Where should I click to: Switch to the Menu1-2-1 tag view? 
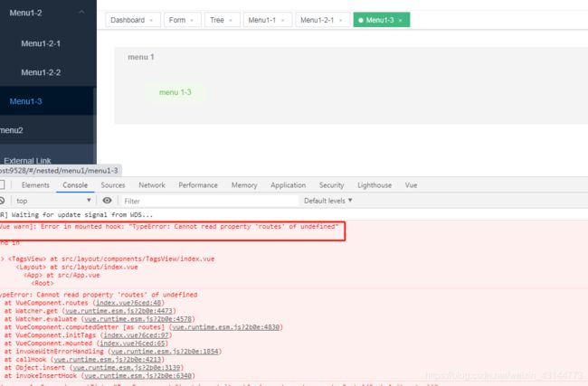tap(317, 20)
